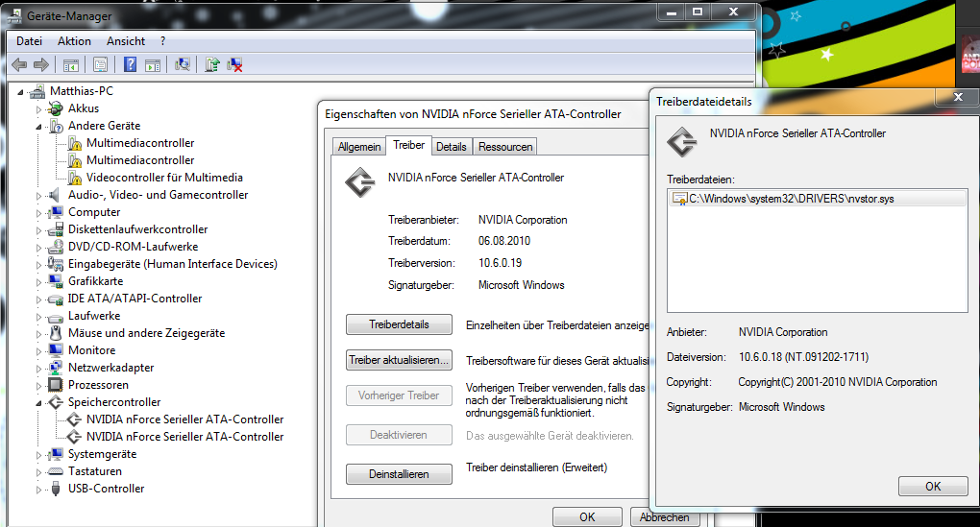Click the Deinstallieren button

399,474
